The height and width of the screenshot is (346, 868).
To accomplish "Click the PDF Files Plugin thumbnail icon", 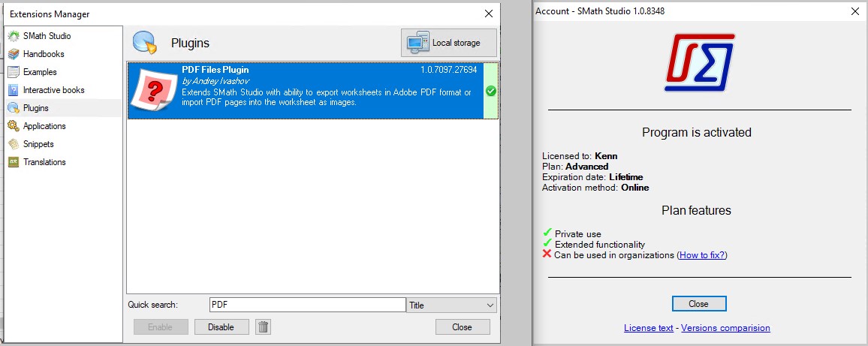I will tap(154, 91).
